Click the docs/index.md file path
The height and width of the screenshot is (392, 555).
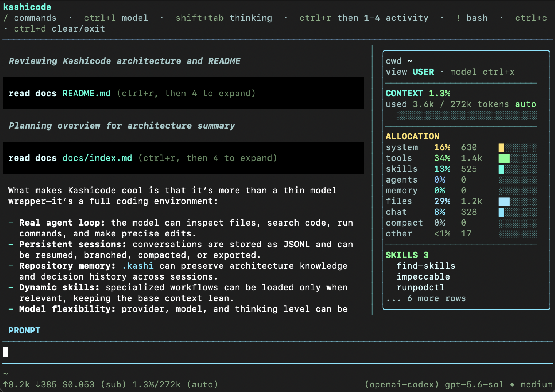click(x=97, y=158)
